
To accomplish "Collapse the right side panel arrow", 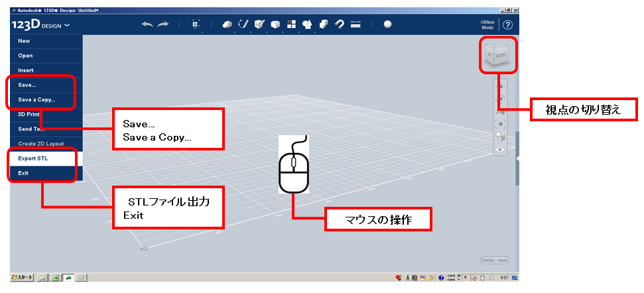I will click(517, 159).
